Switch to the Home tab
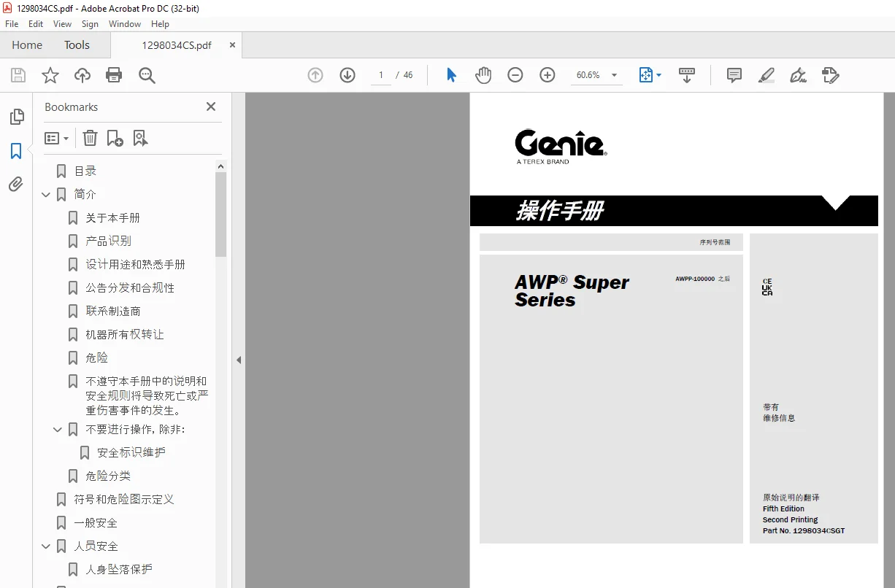This screenshot has height=588, width=895. [x=27, y=45]
